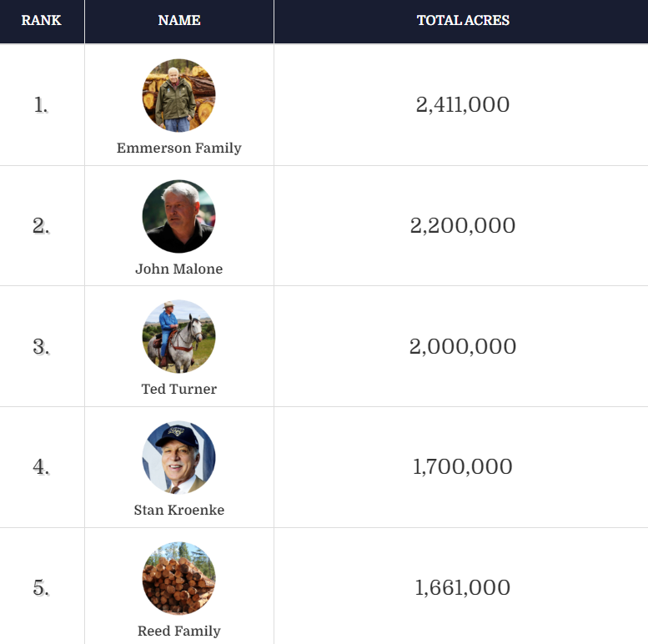Viewport: 648px width, 644px height.
Task: Select the horseback photo above Ted Turner
Action: [179, 336]
